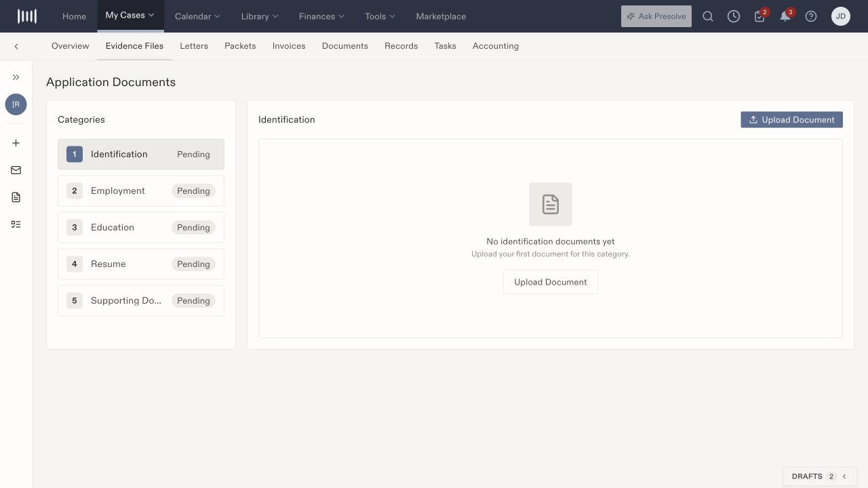Image resolution: width=868 pixels, height=488 pixels.
Task: Switch to the Overview tab
Action: pyautogui.click(x=71, y=46)
